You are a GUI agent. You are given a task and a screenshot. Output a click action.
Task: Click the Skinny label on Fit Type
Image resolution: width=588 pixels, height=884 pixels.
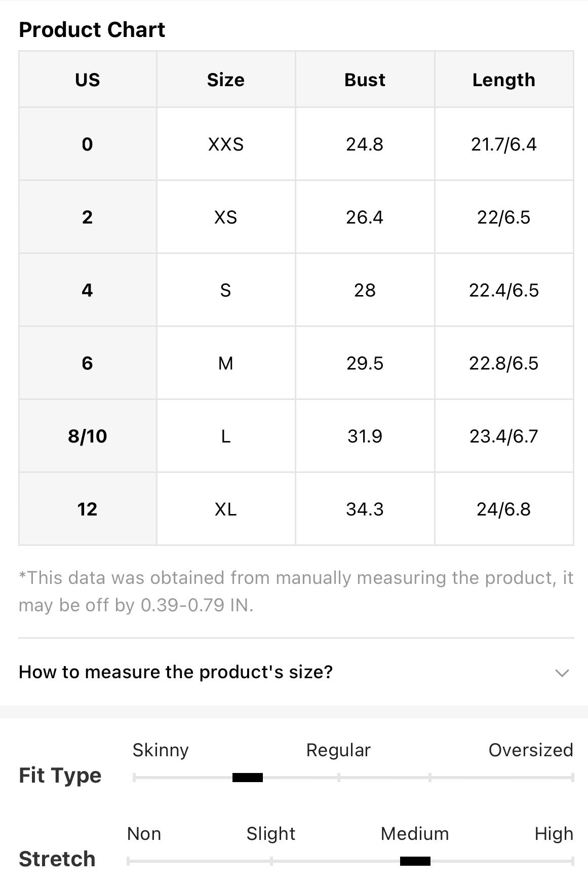pos(161,750)
